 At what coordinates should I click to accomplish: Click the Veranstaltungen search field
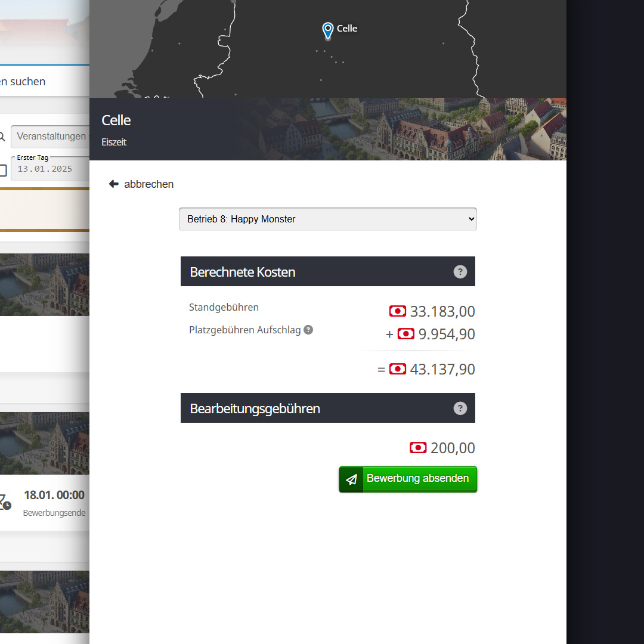(50, 137)
